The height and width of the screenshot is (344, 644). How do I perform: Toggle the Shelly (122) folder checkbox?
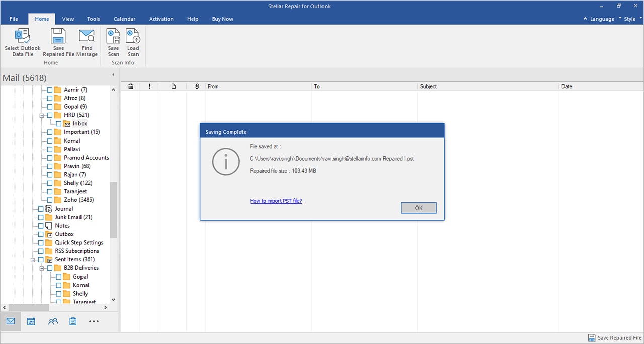click(50, 183)
